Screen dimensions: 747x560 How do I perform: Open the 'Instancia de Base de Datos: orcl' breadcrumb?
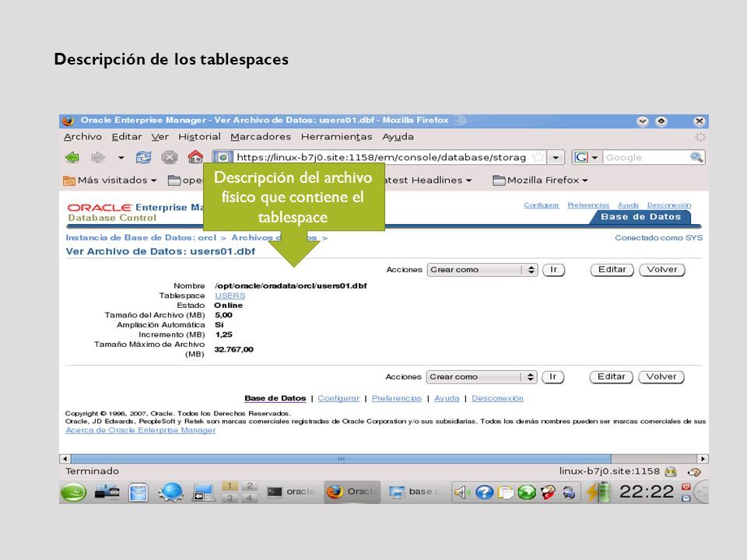(x=141, y=238)
